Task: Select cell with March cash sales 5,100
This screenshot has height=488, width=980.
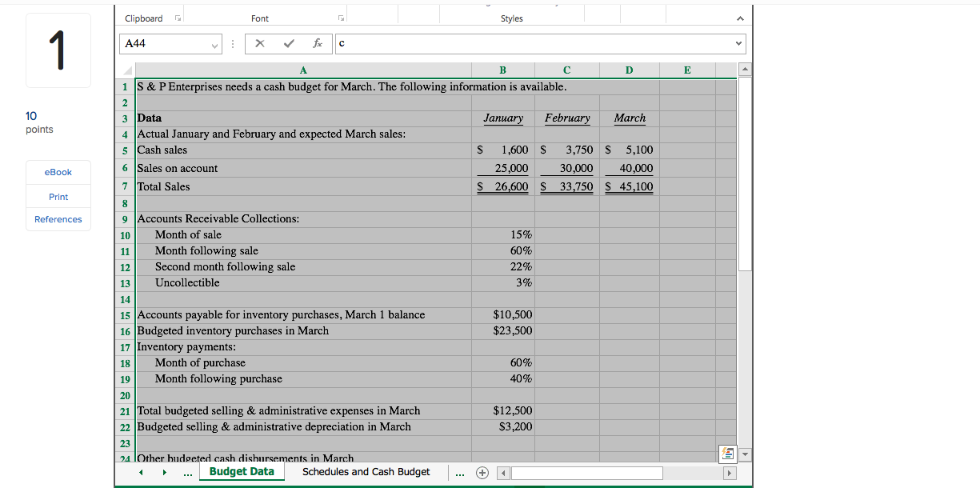Action: tap(629, 150)
